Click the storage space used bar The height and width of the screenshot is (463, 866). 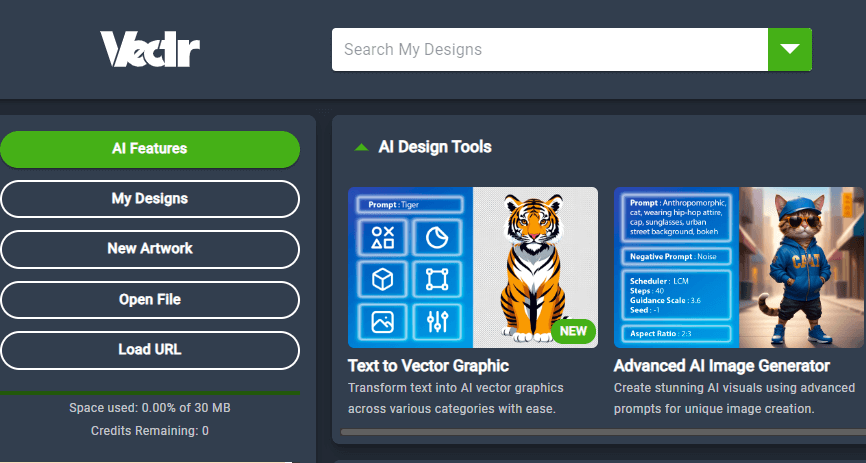pyautogui.click(x=150, y=393)
